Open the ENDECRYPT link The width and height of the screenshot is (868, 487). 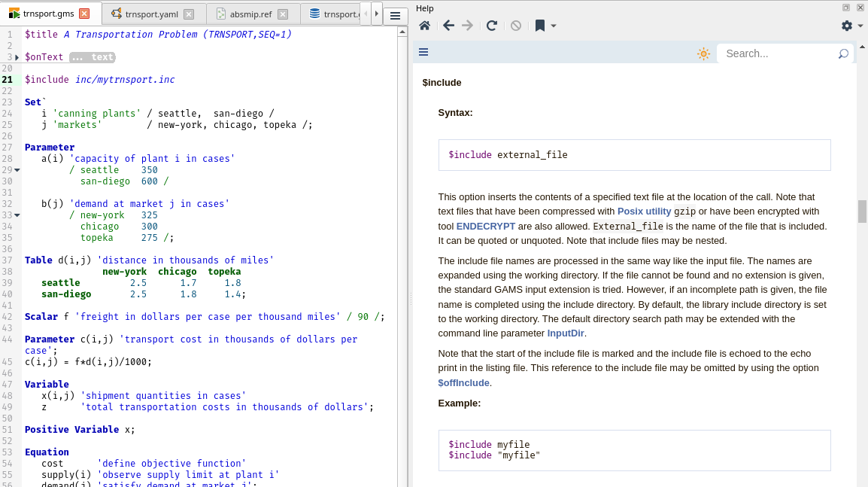click(x=485, y=226)
